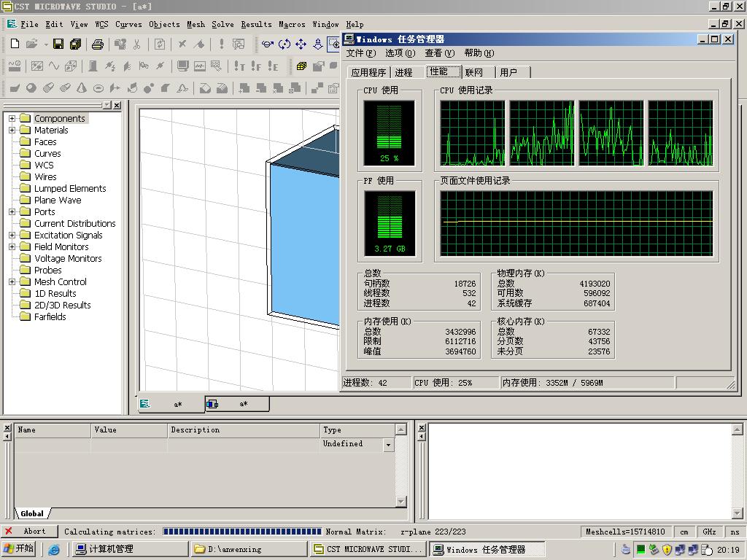Activate Rotate in view plane tool
Screen dimensions: 747x560
pos(285,44)
